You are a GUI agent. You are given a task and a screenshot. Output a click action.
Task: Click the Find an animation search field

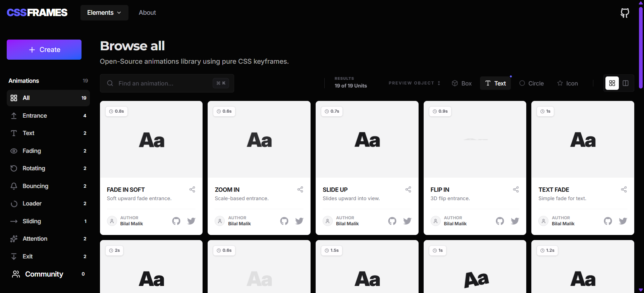point(167,83)
